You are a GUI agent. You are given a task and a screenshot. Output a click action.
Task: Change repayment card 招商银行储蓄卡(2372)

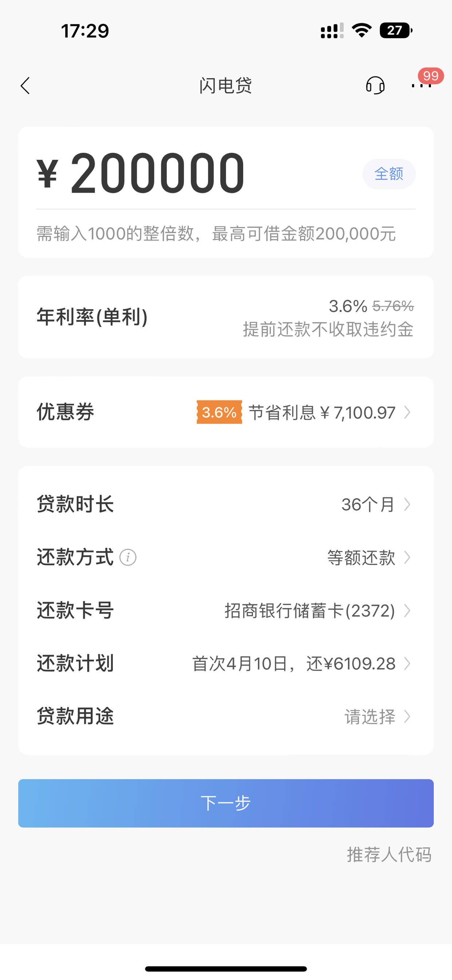(x=226, y=610)
